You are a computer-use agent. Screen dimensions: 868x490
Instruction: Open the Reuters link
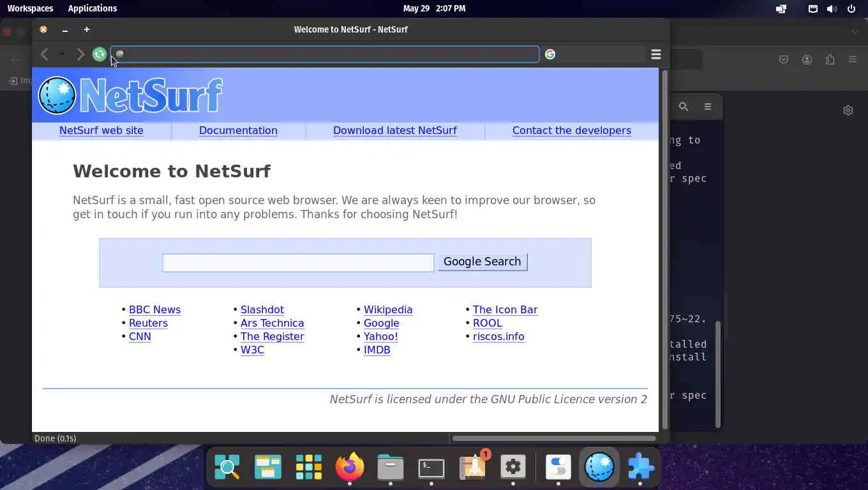click(148, 323)
